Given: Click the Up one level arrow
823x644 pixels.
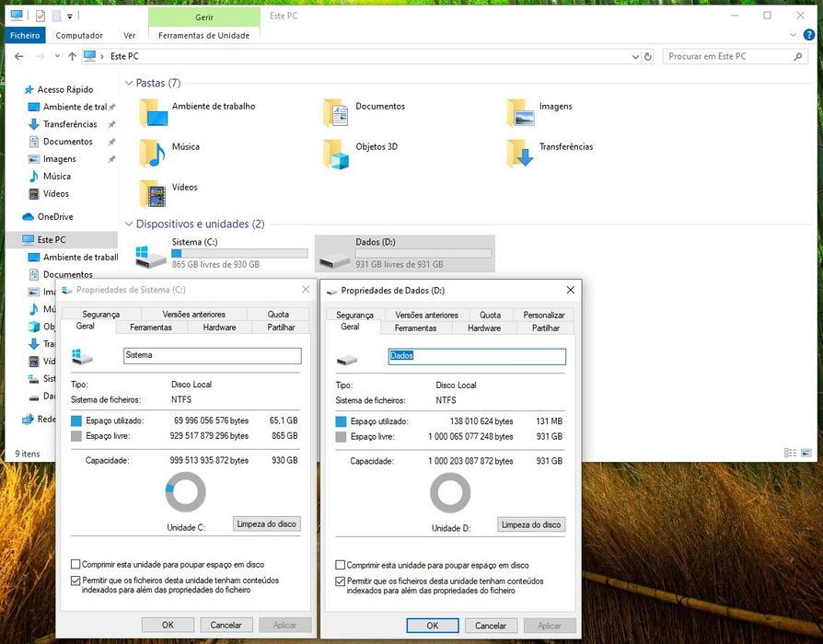Looking at the screenshot, I should pos(73,56).
